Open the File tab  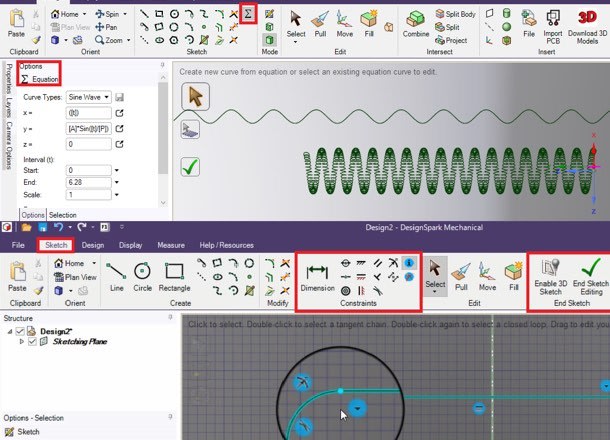pyautogui.click(x=18, y=245)
